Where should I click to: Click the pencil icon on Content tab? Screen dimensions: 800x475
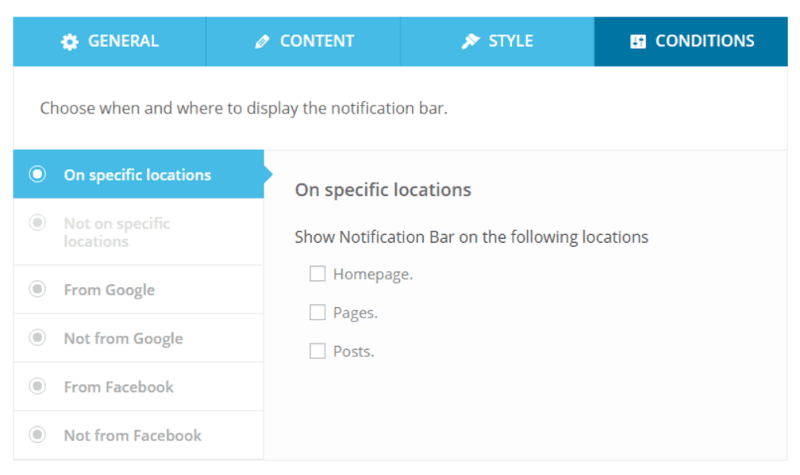pyautogui.click(x=262, y=42)
